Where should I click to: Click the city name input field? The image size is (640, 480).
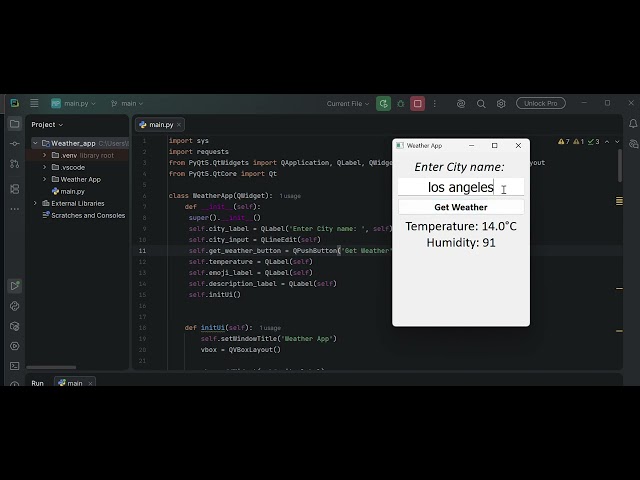tap(461, 187)
